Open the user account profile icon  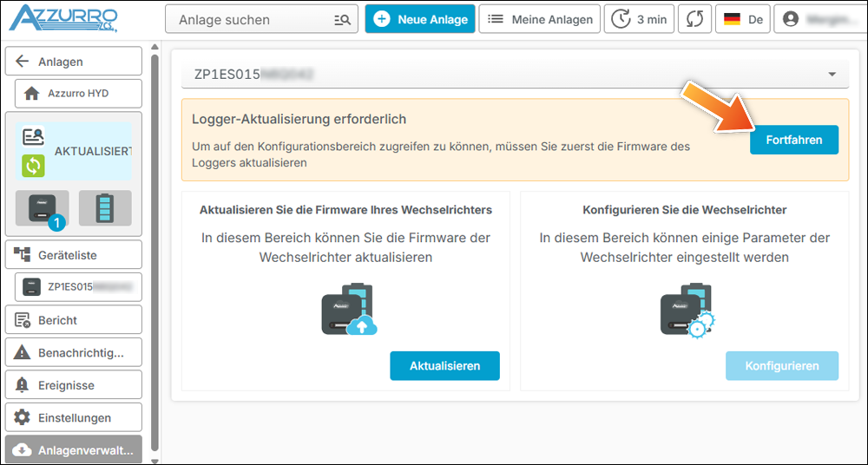pyautogui.click(x=790, y=19)
